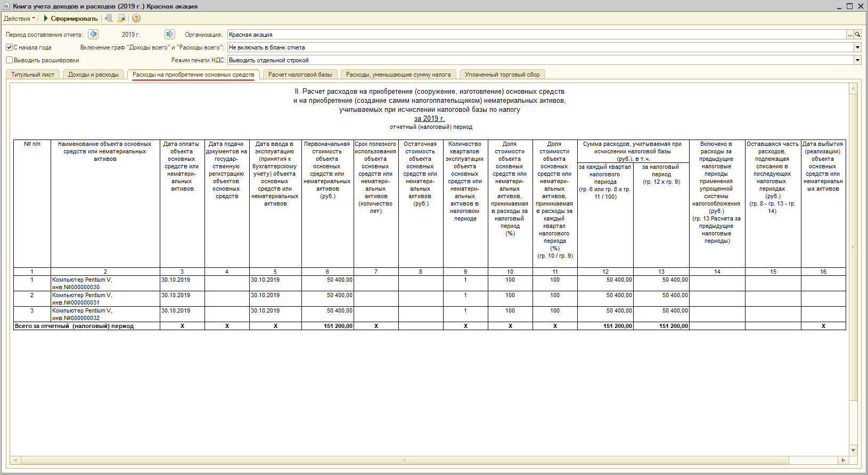The image size is (868, 475).
Task: Go to previous report period with left arrow
Action: pos(93,35)
